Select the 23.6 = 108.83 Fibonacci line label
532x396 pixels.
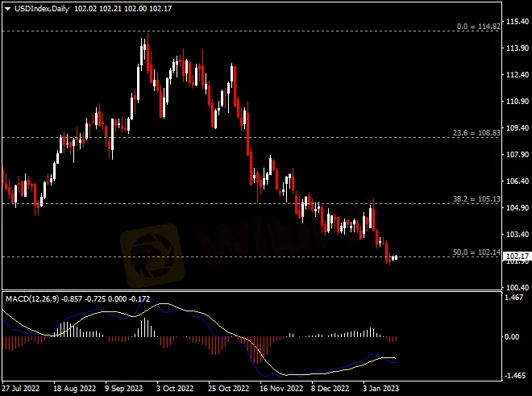(x=476, y=133)
